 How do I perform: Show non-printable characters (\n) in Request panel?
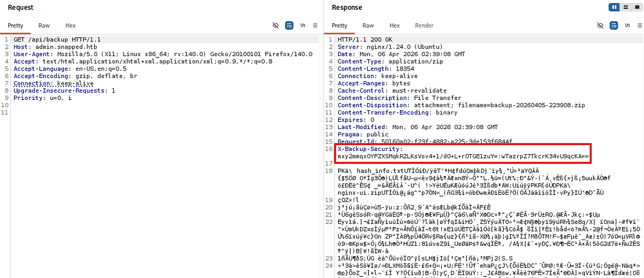303,26
